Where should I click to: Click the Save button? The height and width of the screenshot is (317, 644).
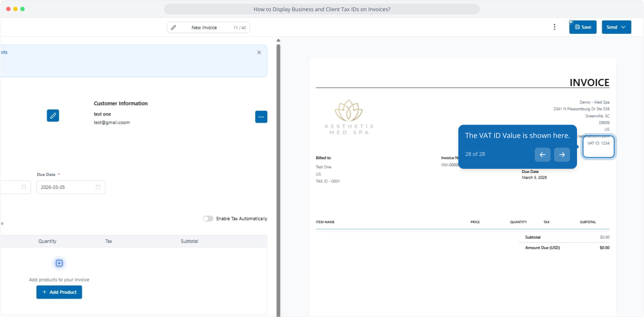(583, 27)
